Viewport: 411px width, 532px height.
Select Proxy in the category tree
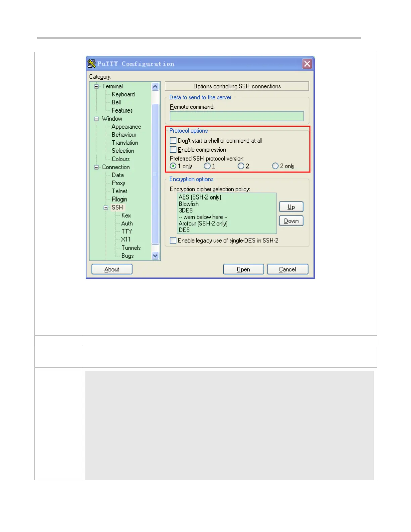pyautogui.click(x=118, y=183)
